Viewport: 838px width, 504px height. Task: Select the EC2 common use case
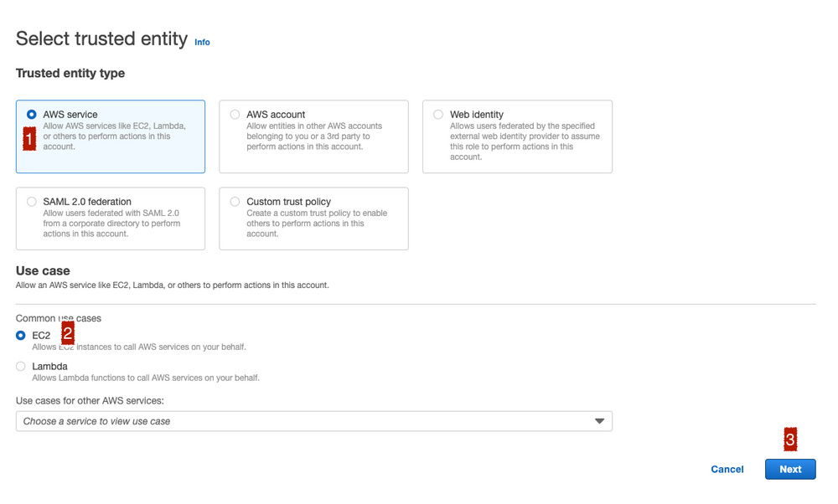19,335
